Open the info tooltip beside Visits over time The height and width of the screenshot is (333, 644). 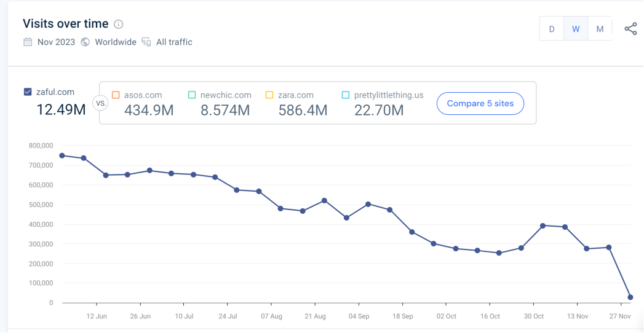tap(119, 25)
